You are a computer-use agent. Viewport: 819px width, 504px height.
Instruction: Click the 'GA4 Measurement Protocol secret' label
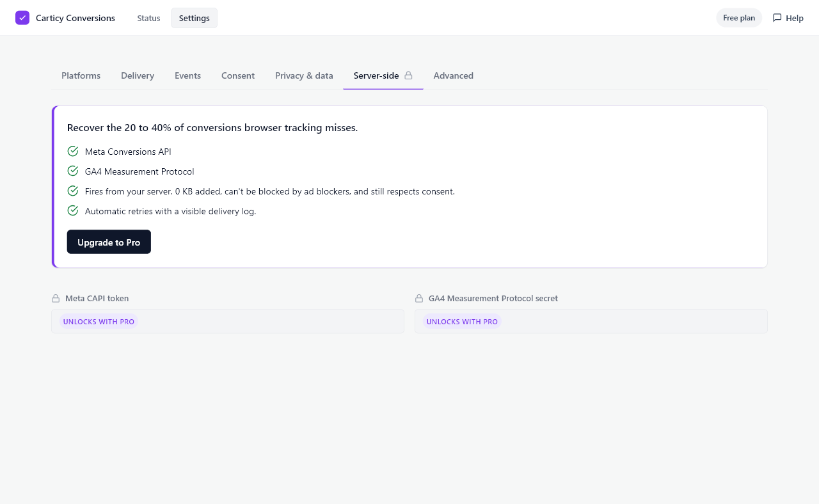(x=493, y=299)
